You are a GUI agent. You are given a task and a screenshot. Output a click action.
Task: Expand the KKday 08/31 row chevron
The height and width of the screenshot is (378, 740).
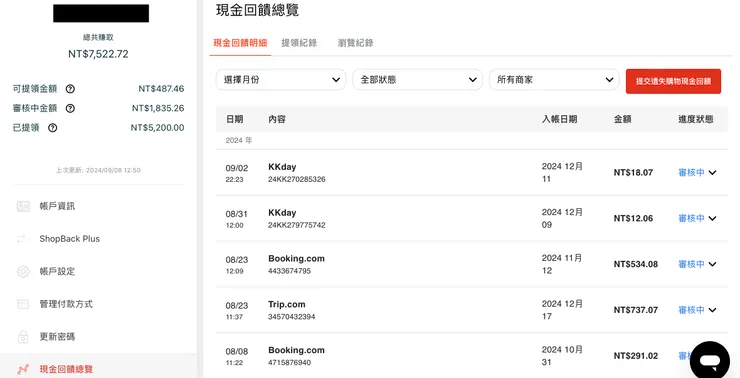[x=712, y=218]
